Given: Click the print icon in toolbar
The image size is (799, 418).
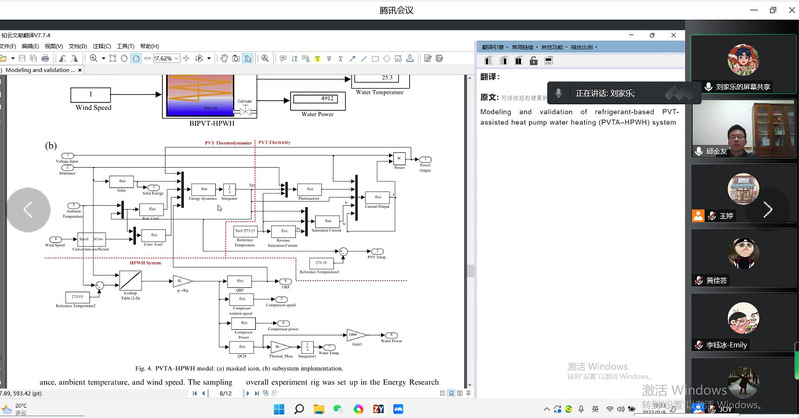Looking at the screenshot, I should 45,59.
